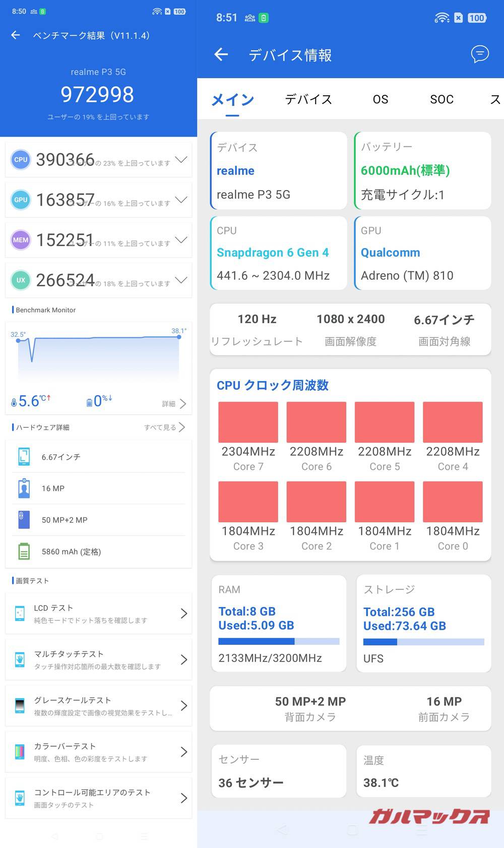Click the 50 MP+2 MP rear camera icon

(x=24, y=520)
